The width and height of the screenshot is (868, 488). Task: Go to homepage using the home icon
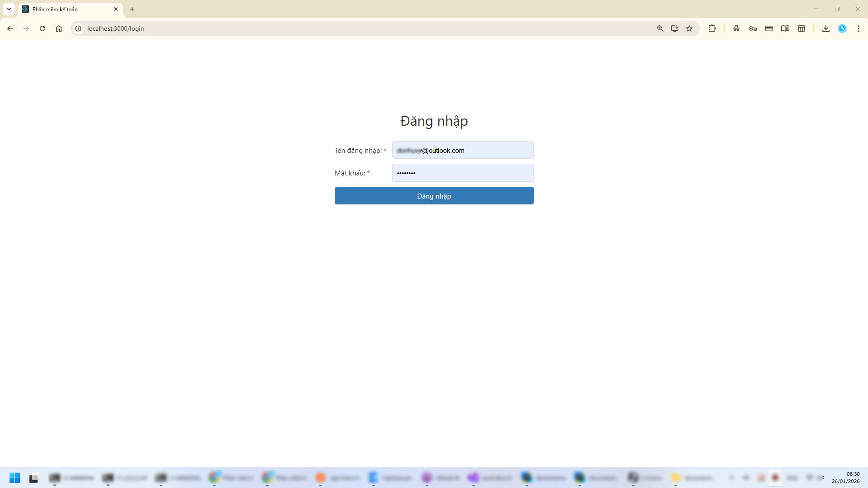pos(59,28)
